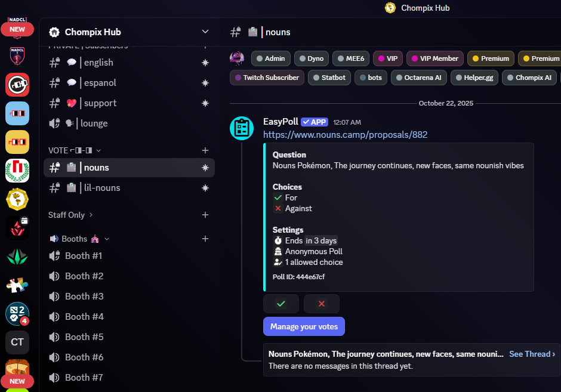Select the nouns channel in sidebar
Image resolution: width=561 pixels, height=392 pixels.
129,168
